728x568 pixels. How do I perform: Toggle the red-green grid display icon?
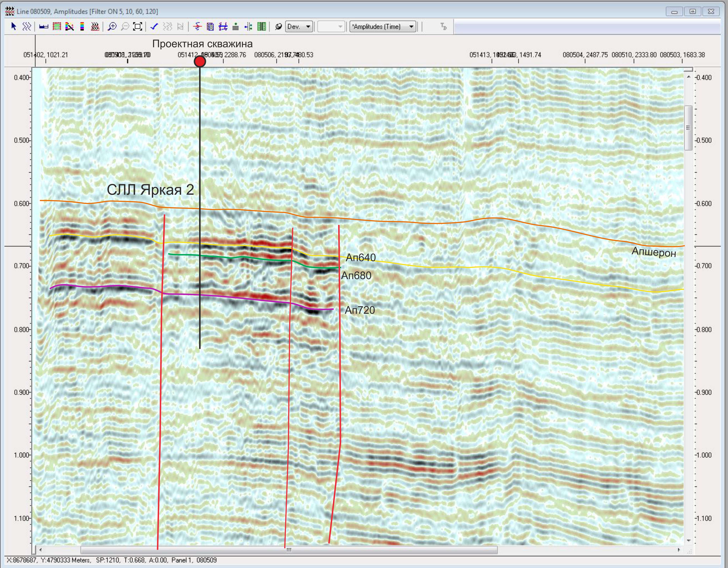coord(57,26)
